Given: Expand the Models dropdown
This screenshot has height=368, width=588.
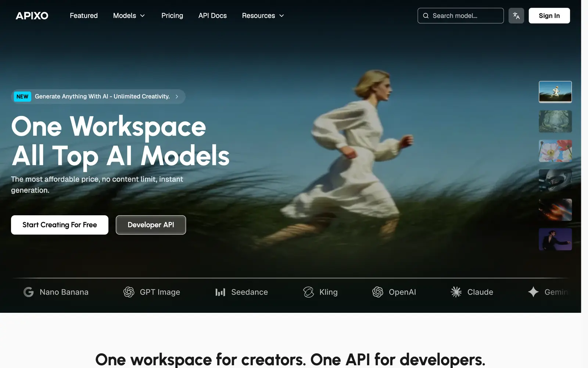Looking at the screenshot, I should coord(129,15).
